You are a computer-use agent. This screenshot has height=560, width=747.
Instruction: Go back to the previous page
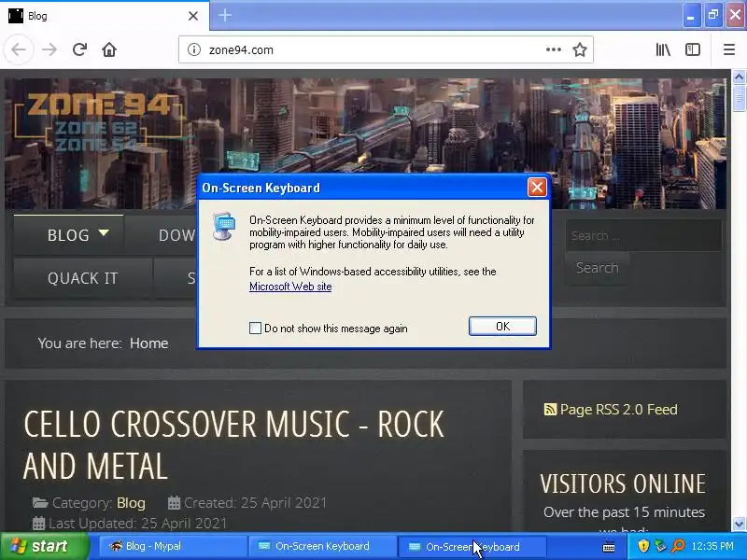[x=19, y=49]
